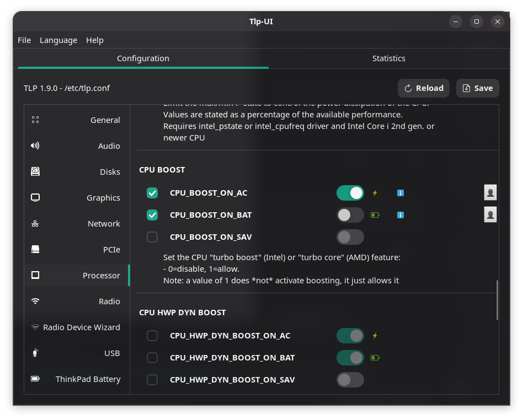The height and width of the screenshot is (420, 523).
Task: Click the Disks drive icon in sidebar
Action: (x=35, y=172)
